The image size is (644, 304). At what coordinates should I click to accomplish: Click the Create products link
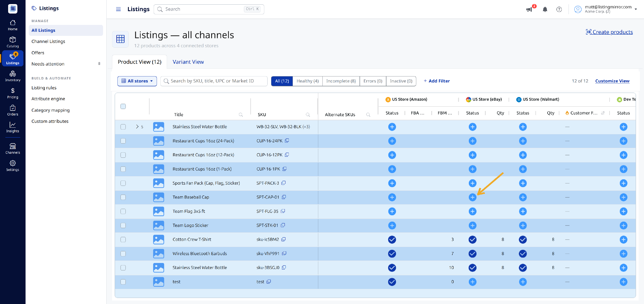tap(609, 32)
